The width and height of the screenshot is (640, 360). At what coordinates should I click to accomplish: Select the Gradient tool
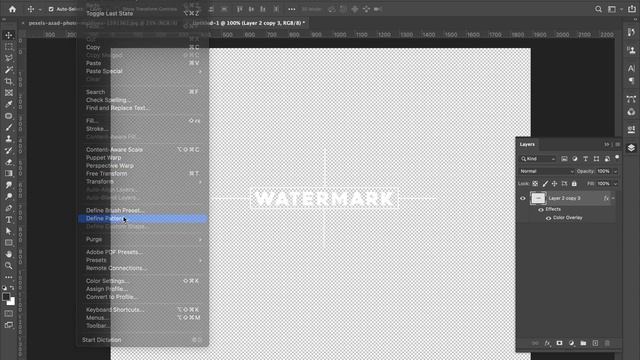(9, 173)
